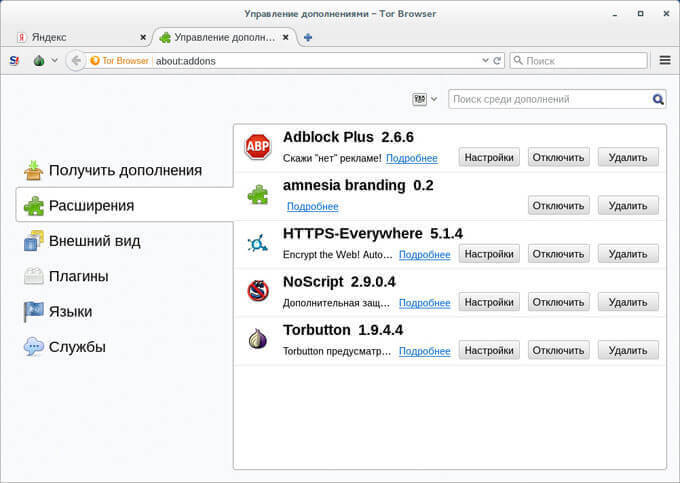Click the NoScript S icon in toolbar
680x483 pixels.
click(x=14, y=61)
